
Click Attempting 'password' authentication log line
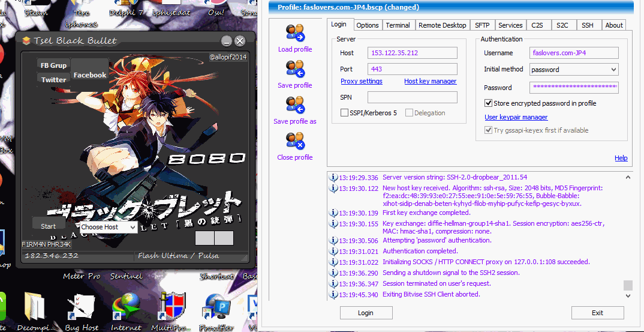437,240
